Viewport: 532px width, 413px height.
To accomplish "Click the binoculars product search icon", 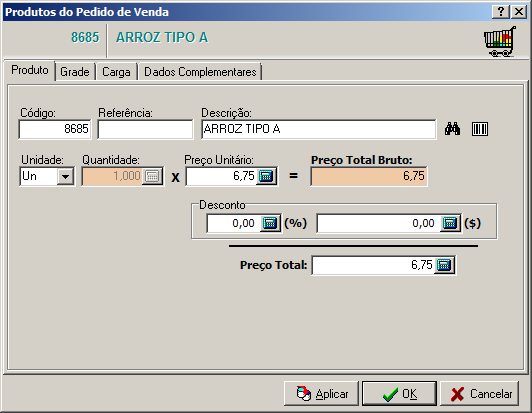I will tap(452, 129).
